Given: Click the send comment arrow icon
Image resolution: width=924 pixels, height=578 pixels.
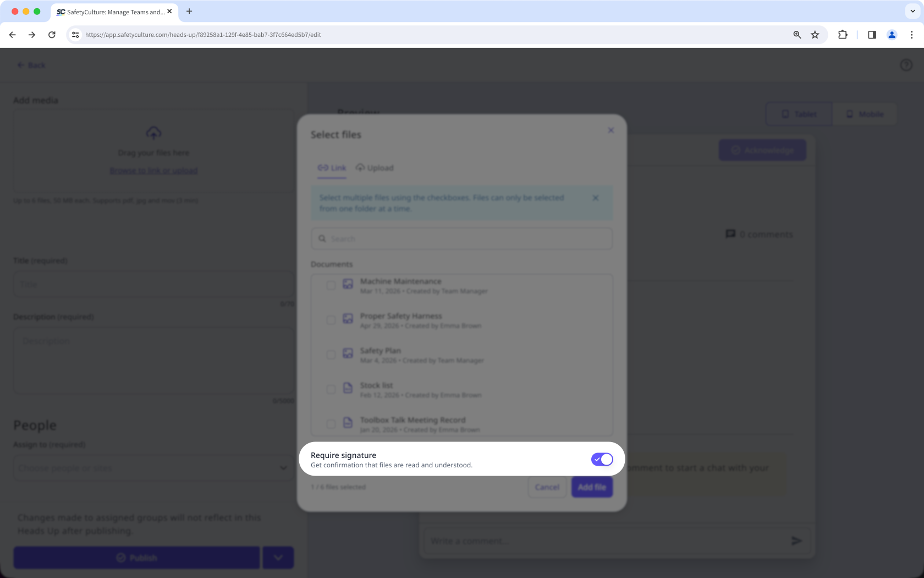Looking at the screenshot, I should 796,541.
